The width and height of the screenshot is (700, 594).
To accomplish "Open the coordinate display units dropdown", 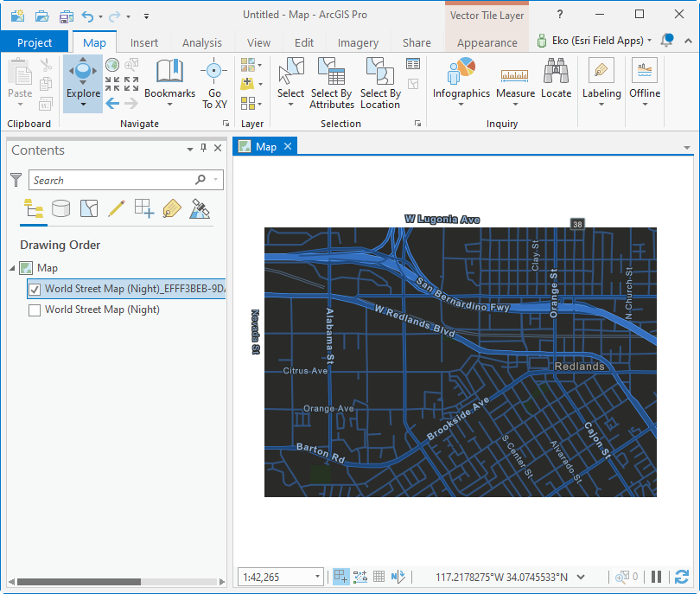I will (x=581, y=577).
